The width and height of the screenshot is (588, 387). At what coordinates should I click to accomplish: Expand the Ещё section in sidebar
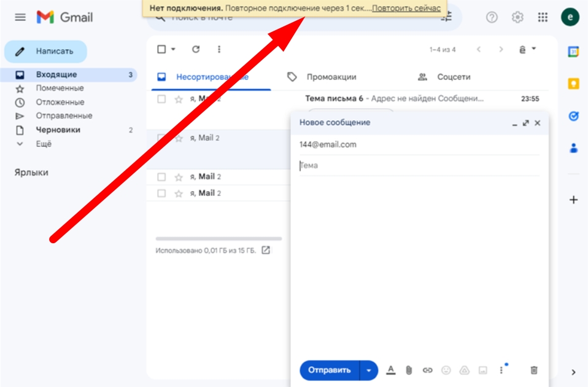(x=44, y=144)
